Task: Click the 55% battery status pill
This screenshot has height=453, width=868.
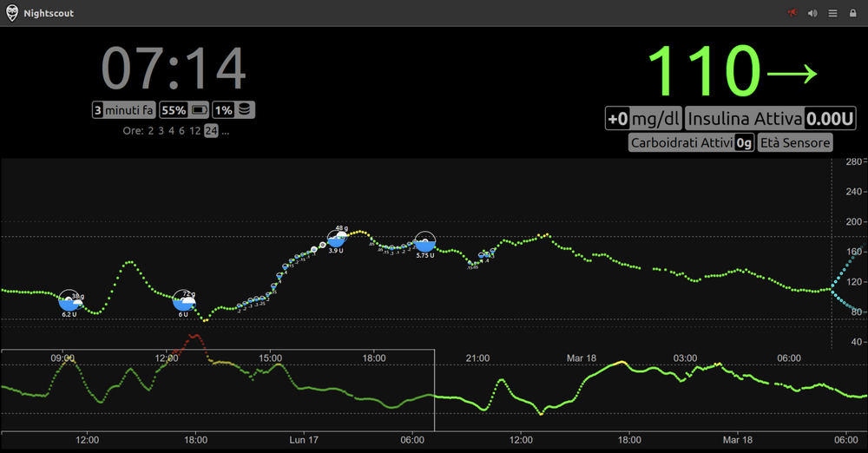Action: (x=184, y=110)
